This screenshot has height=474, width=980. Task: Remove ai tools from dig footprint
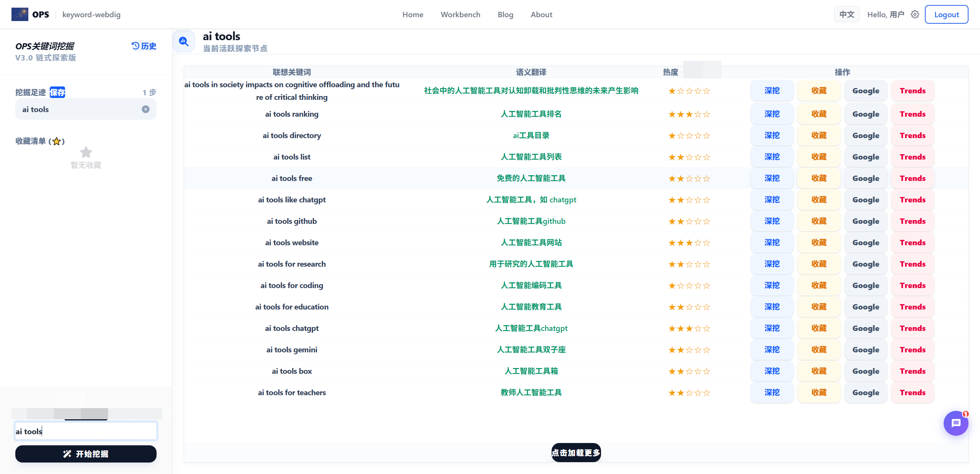click(145, 109)
